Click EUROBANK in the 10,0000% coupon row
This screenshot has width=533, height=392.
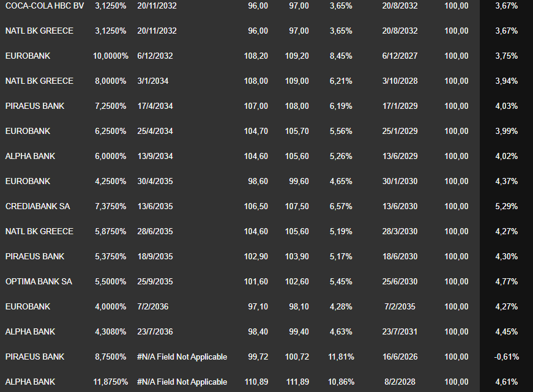pos(28,56)
